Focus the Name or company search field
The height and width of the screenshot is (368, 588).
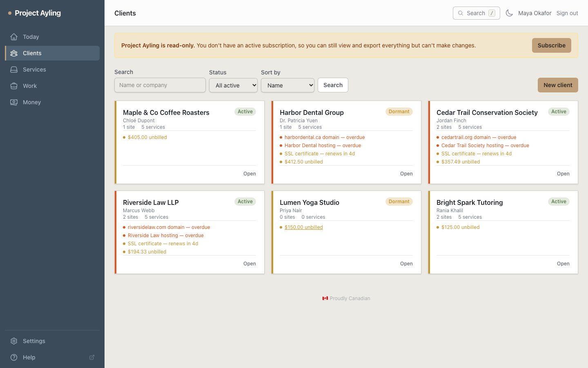[x=160, y=85]
